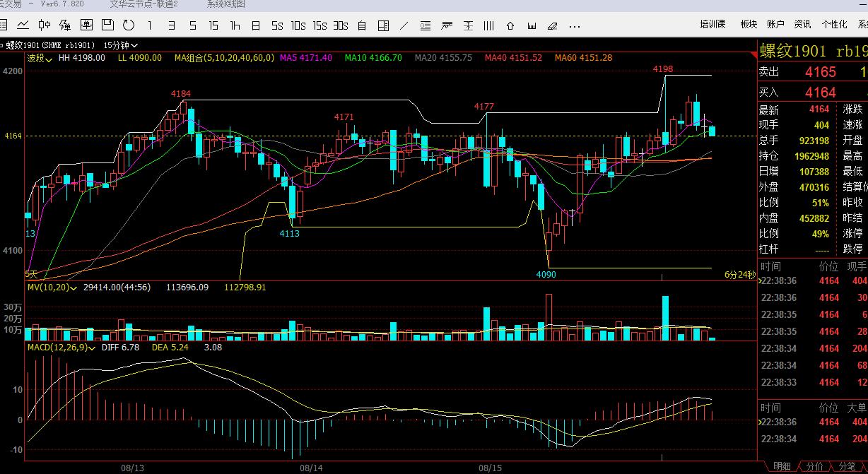868x474 pixels.
Task: Click the MA10 4166.70 legend value
Action: pyautogui.click(x=373, y=58)
